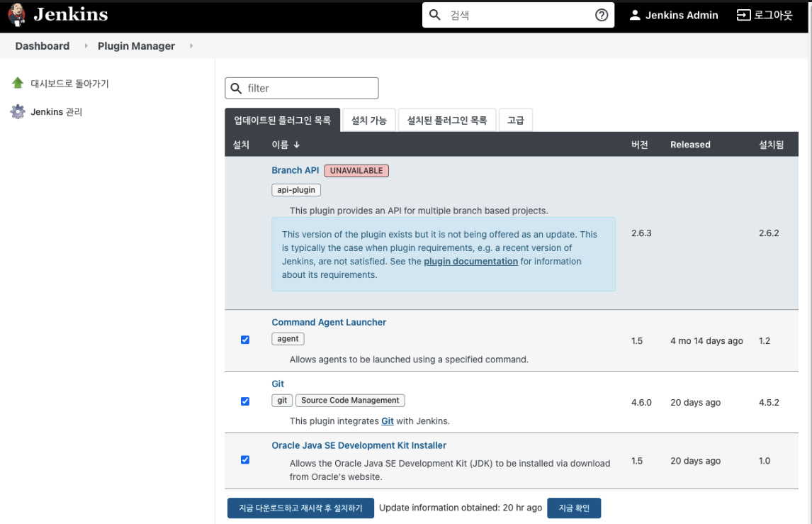Viewport: 812px width, 524px height.
Task: Click the Jenkins title text in the header
Action: click(x=70, y=14)
